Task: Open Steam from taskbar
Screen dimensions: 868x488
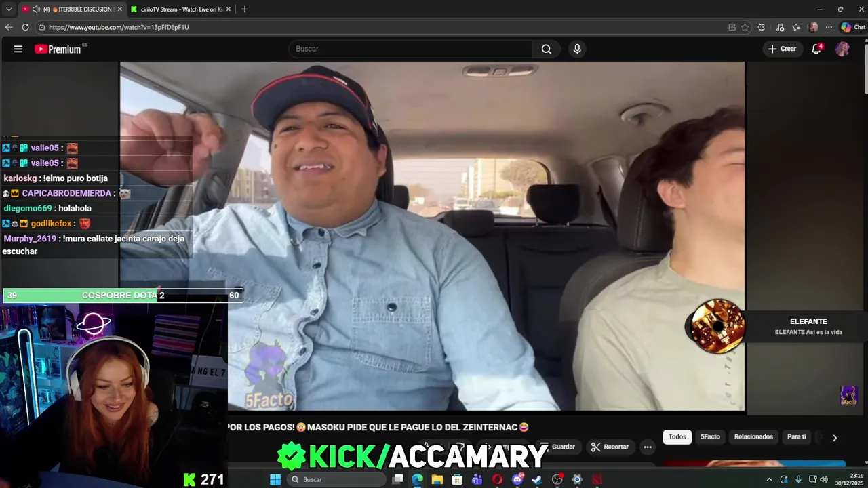Action: point(537,479)
